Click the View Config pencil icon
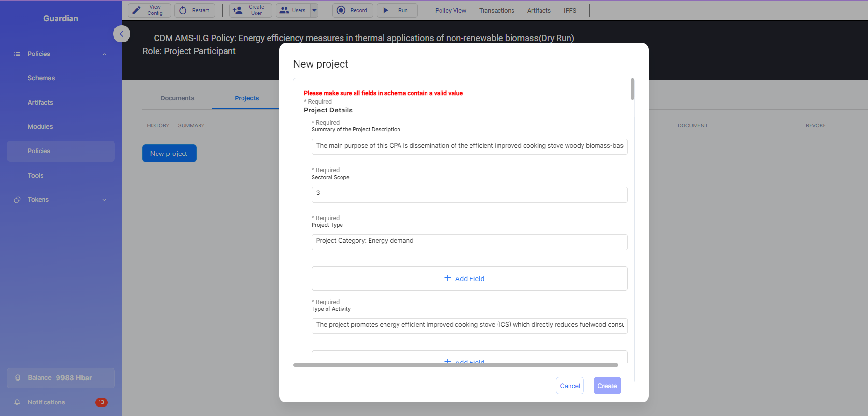 click(137, 10)
